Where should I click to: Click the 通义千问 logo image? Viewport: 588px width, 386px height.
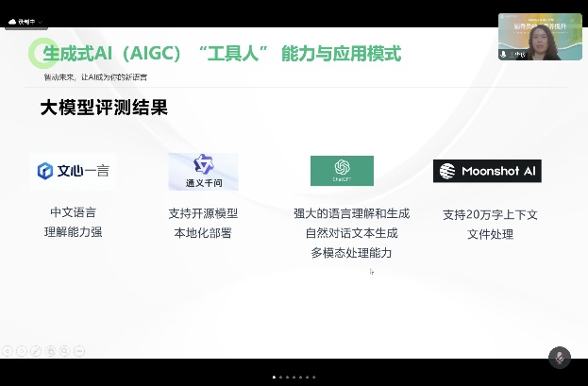point(203,171)
